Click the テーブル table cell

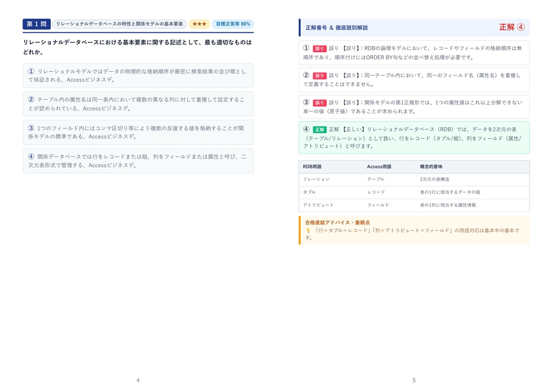click(x=376, y=179)
